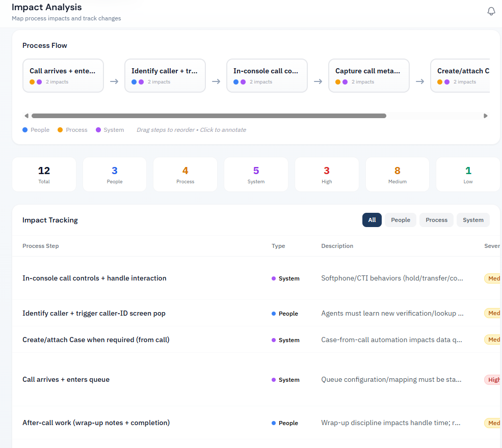Show only System impacts tab

coord(473,220)
